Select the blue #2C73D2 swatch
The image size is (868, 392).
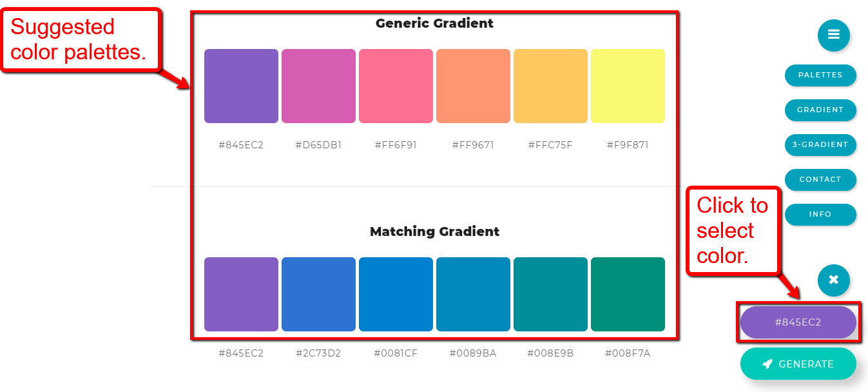[x=318, y=295]
